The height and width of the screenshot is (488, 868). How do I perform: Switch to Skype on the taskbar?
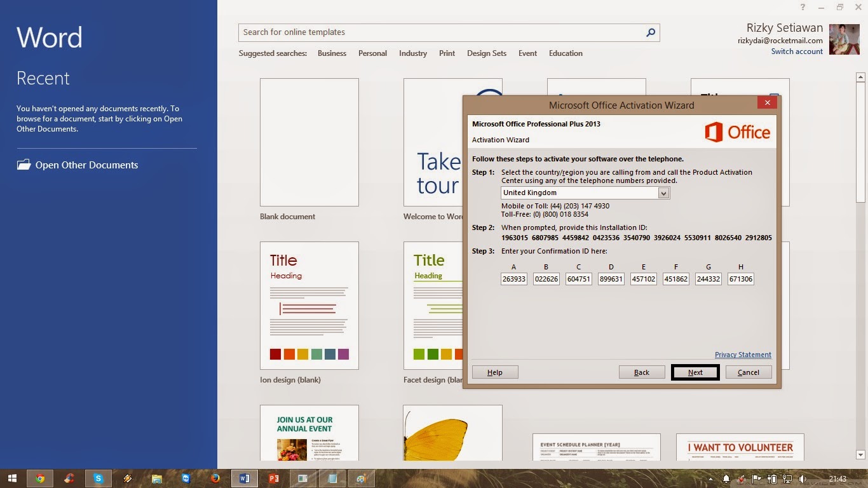click(x=98, y=478)
